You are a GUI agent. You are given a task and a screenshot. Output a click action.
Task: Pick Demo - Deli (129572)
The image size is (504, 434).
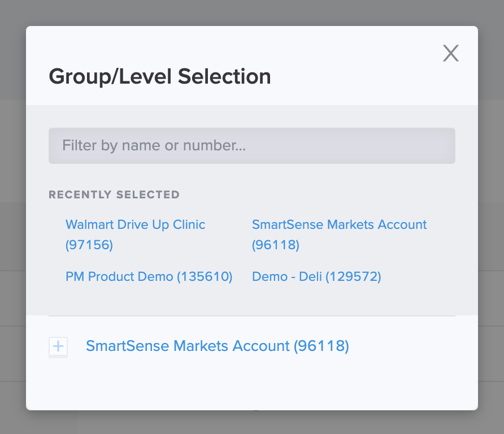[316, 276]
